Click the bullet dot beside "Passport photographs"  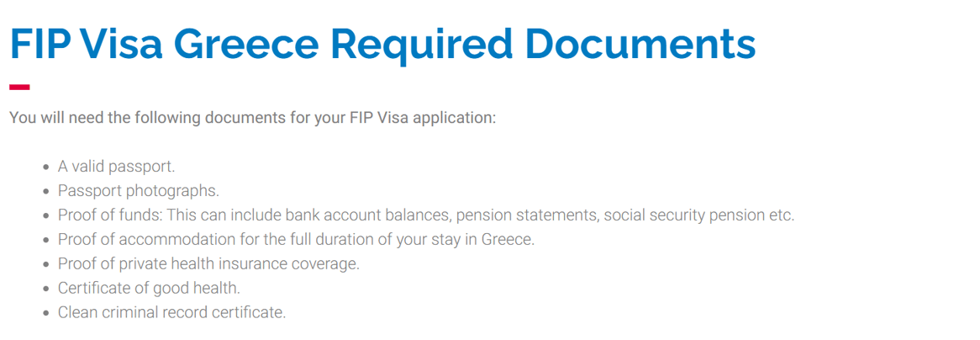click(45, 192)
